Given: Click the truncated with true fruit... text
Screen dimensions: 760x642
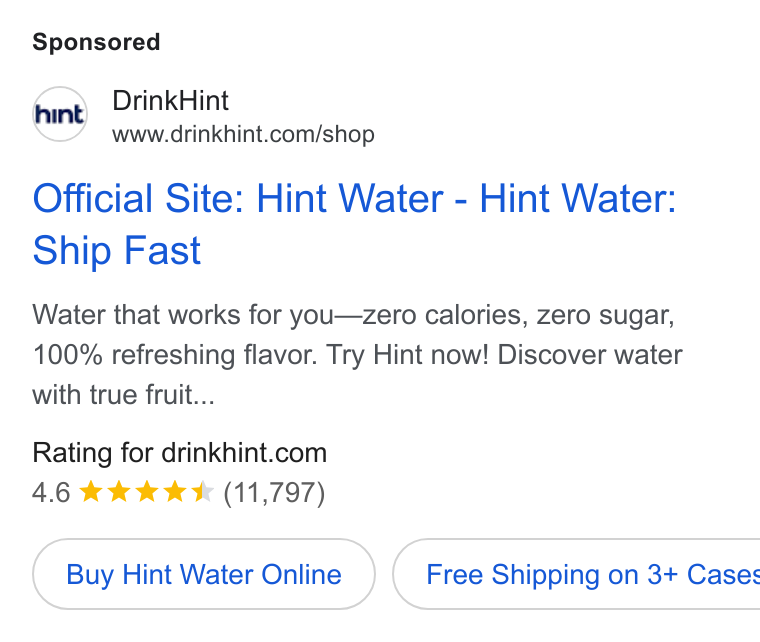Looking at the screenshot, I should coord(123,395).
